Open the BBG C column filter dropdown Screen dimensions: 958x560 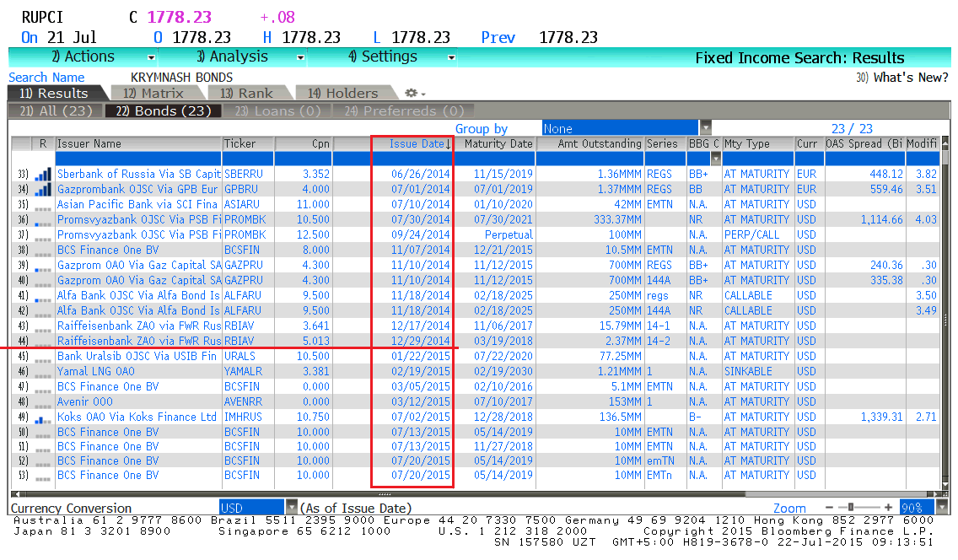click(715, 159)
